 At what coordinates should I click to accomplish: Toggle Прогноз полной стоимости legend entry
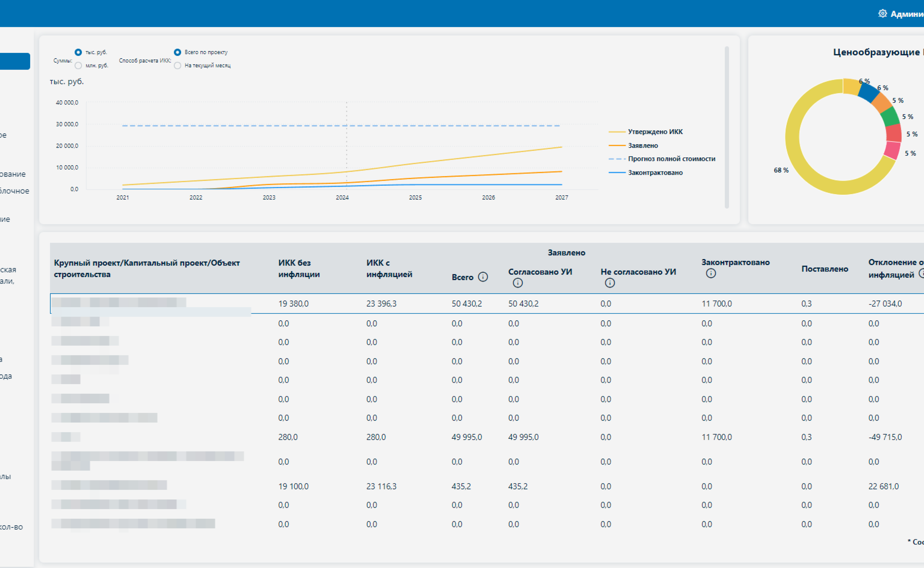pyautogui.click(x=662, y=159)
